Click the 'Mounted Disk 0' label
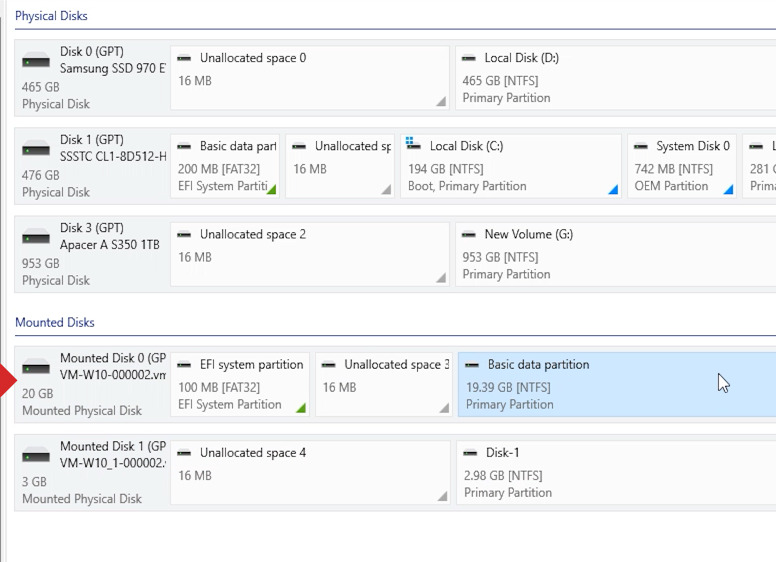Viewport: 776px width, 562px height. tap(113, 358)
